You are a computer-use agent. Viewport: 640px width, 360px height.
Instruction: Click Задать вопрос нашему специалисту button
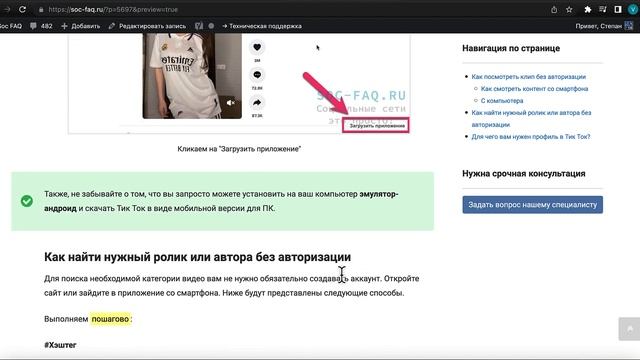(533, 205)
